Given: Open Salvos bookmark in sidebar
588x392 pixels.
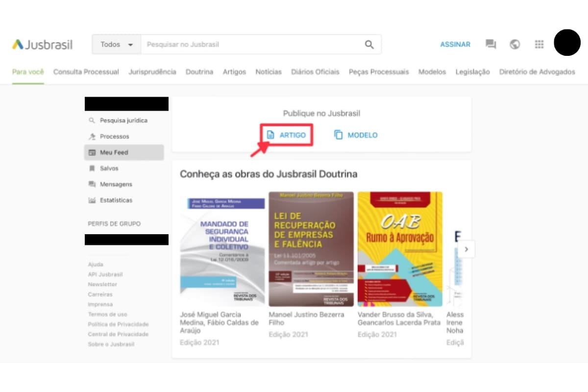Looking at the screenshot, I should pos(110,169).
